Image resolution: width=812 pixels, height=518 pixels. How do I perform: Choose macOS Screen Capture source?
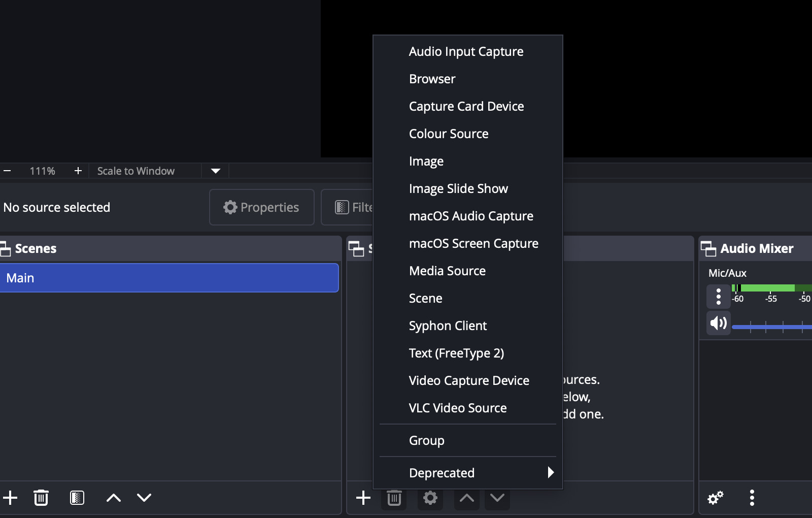pyautogui.click(x=473, y=244)
